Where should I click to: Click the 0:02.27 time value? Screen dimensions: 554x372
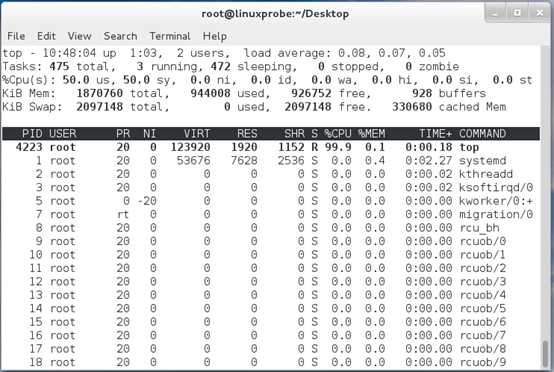pos(429,161)
